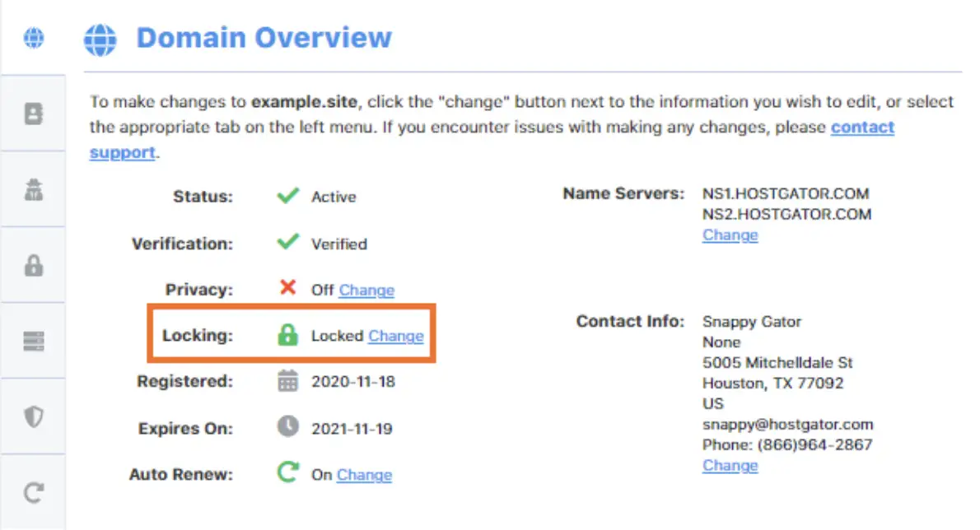The width and height of the screenshot is (980, 530).
Task: Click the large globe icon beside Domain Overview
Action: click(x=100, y=40)
